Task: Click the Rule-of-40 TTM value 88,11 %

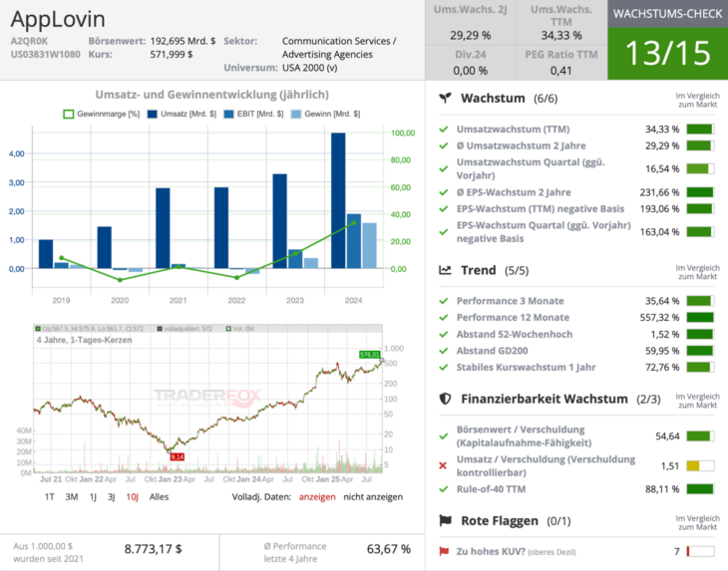Action: click(662, 489)
